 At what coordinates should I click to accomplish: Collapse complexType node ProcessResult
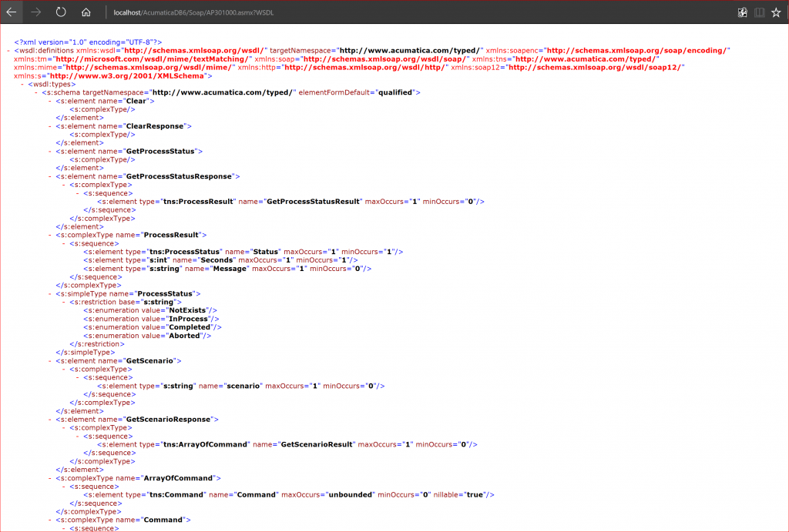pyautogui.click(x=50, y=236)
